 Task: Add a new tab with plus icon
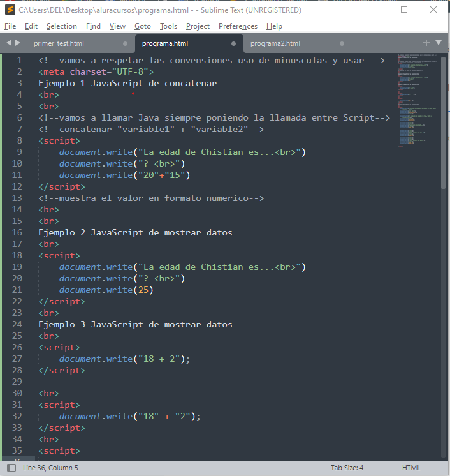[426, 43]
